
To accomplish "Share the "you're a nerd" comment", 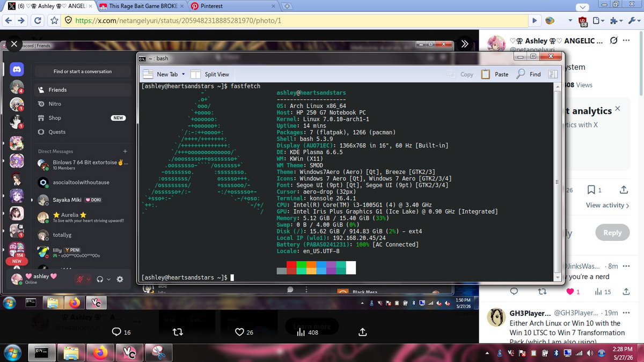I will click(626, 292).
